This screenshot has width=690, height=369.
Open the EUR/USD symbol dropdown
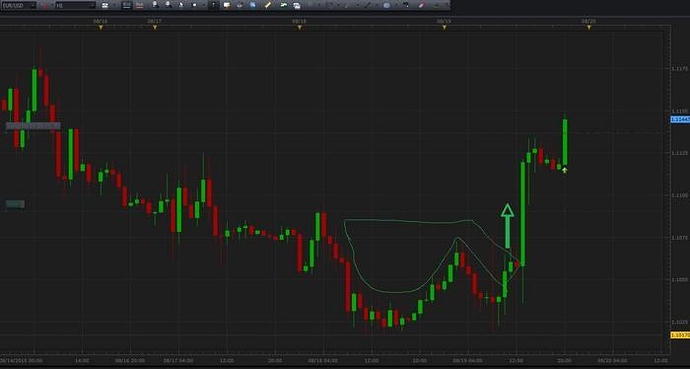[x=18, y=5]
